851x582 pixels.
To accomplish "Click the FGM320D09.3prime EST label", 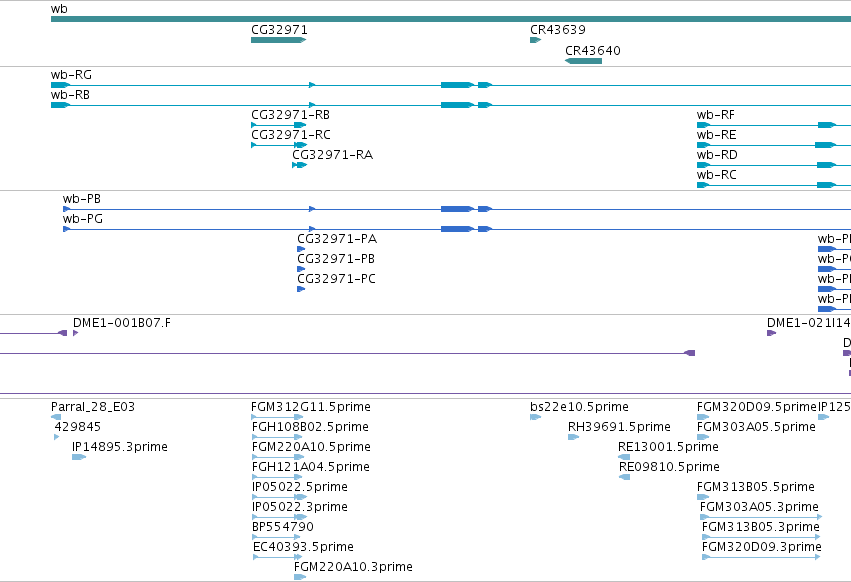I will pyautogui.click(x=761, y=547).
